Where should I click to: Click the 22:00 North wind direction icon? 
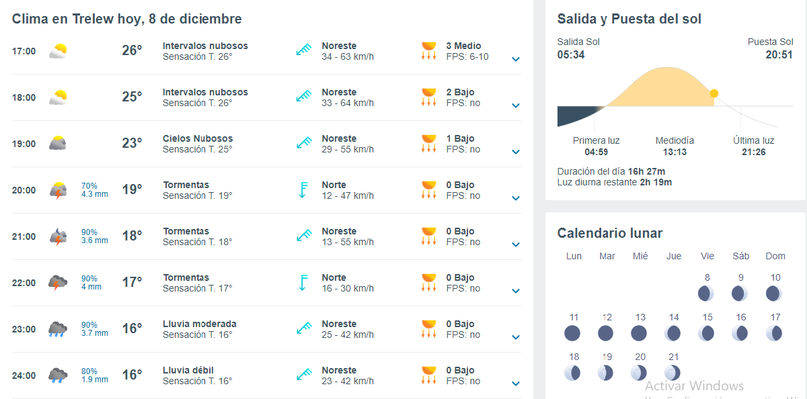304,283
